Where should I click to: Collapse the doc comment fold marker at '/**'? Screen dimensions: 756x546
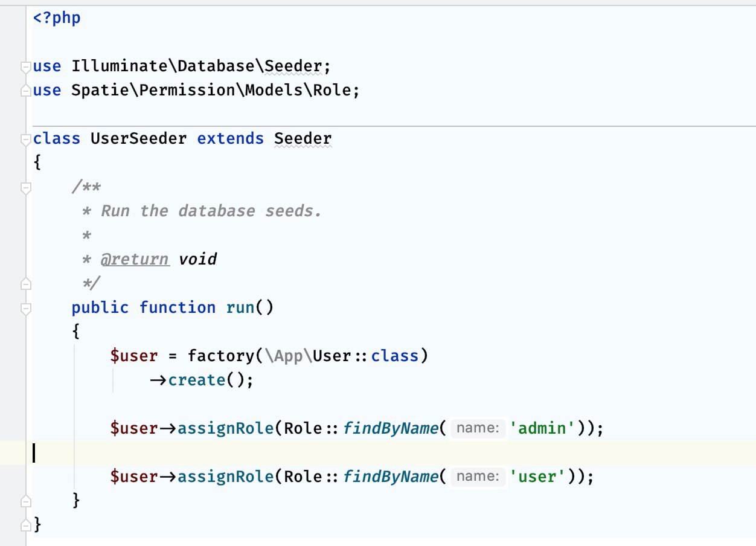pos(25,188)
